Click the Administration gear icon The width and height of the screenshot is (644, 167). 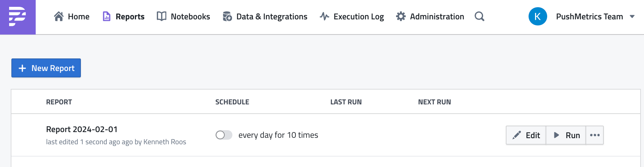click(x=401, y=16)
